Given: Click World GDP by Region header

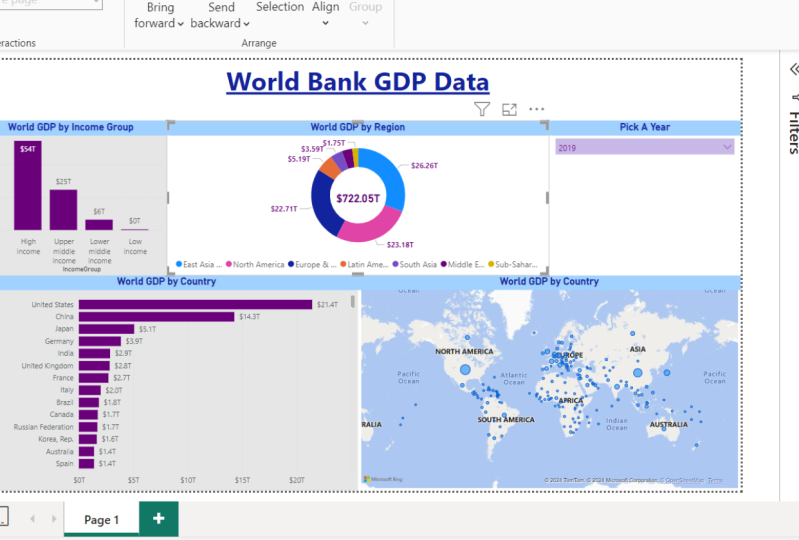Looking at the screenshot, I should (x=358, y=127).
